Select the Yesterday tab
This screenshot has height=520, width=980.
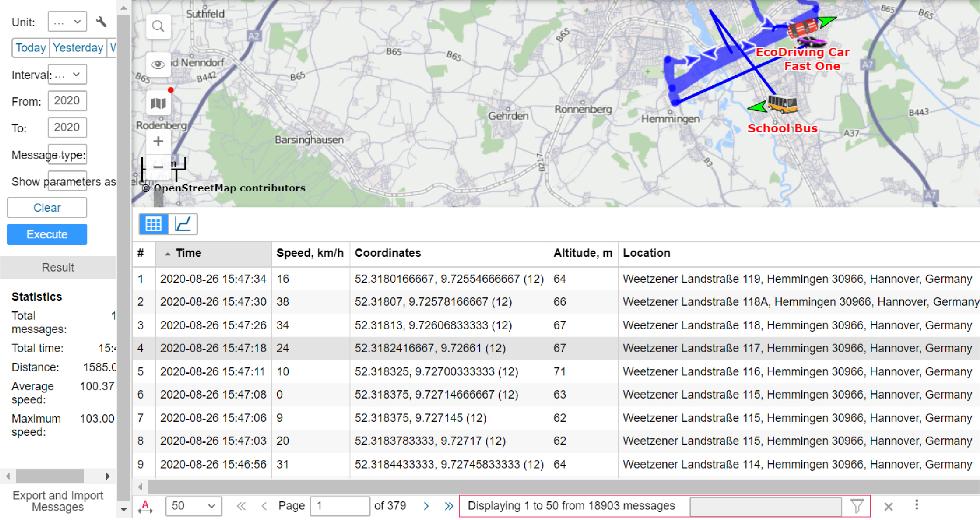tap(78, 48)
